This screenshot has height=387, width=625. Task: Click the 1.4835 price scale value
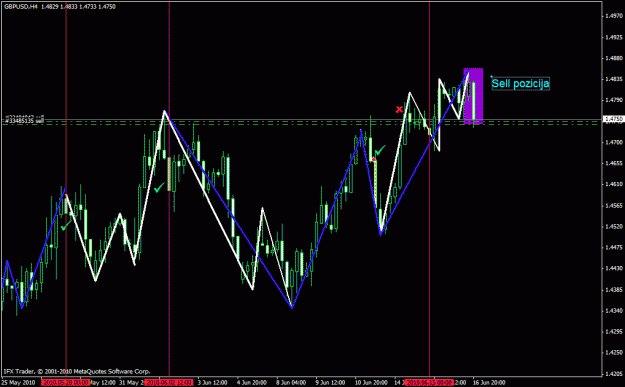click(x=614, y=79)
